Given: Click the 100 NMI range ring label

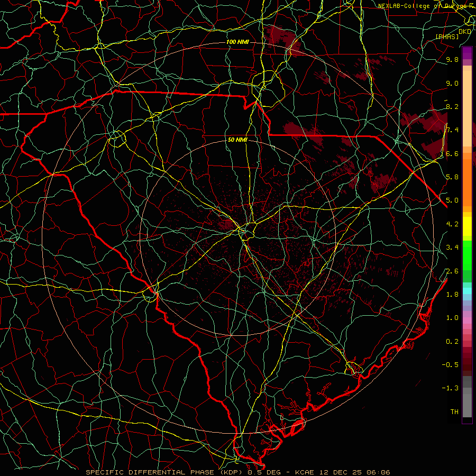Looking at the screenshot, I should pos(237,42).
